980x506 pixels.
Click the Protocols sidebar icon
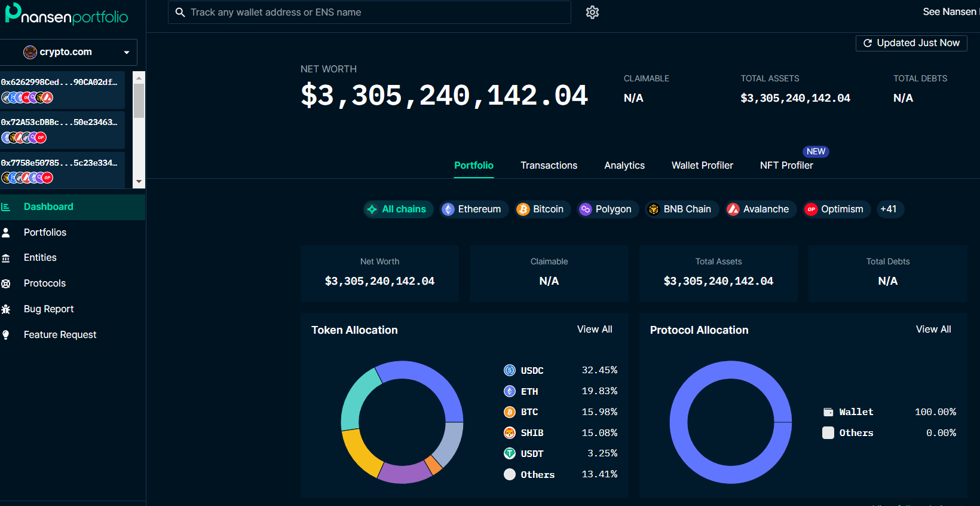6,284
